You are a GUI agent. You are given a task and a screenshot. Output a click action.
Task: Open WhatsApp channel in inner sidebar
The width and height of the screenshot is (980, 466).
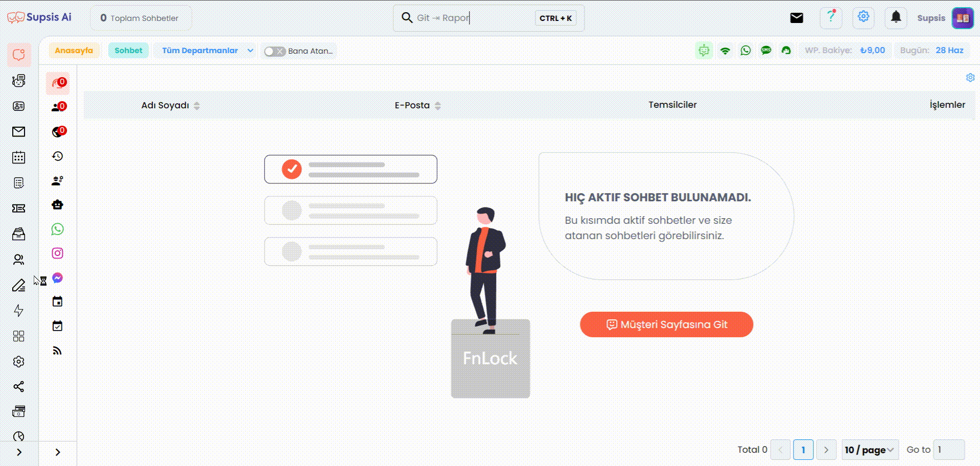57,229
